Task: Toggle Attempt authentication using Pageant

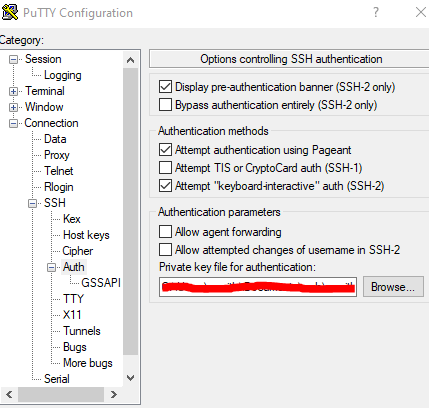Action: [x=165, y=150]
